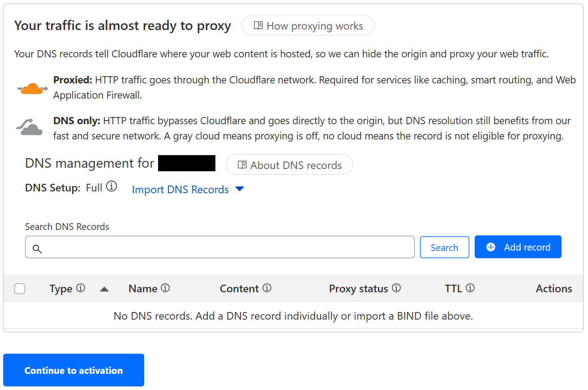Open the How proxying works page

pos(308,26)
